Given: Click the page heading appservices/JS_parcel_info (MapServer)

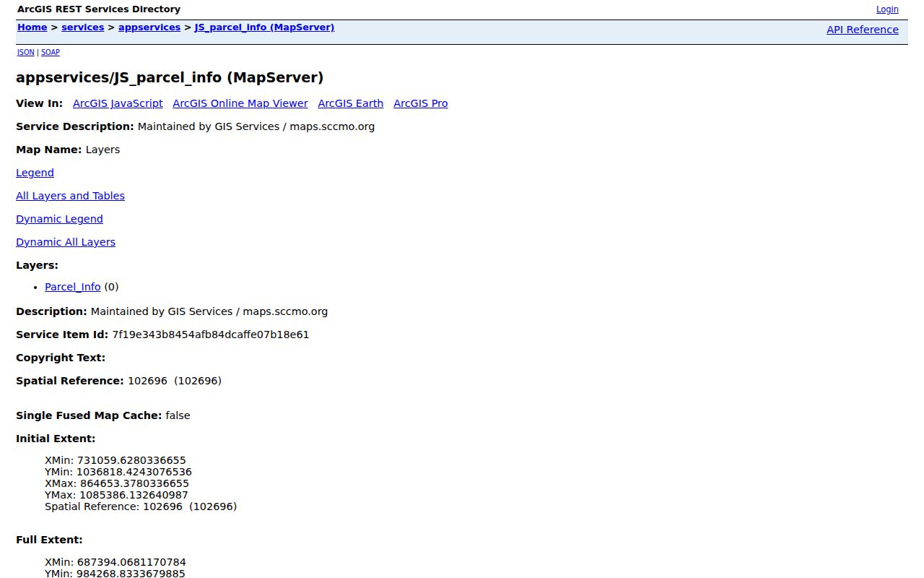Looking at the screenshot, I should (170, 77).
